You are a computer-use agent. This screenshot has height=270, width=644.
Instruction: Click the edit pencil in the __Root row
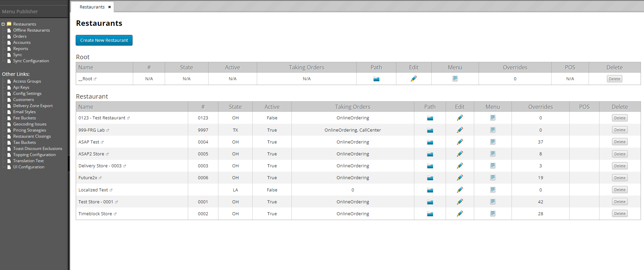coord(414,79)
